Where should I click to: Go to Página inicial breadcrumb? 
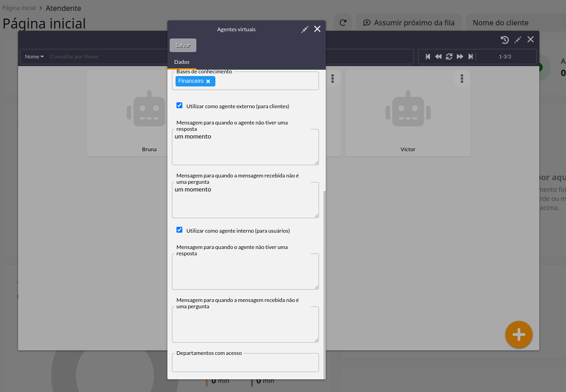tap(19, 8)
